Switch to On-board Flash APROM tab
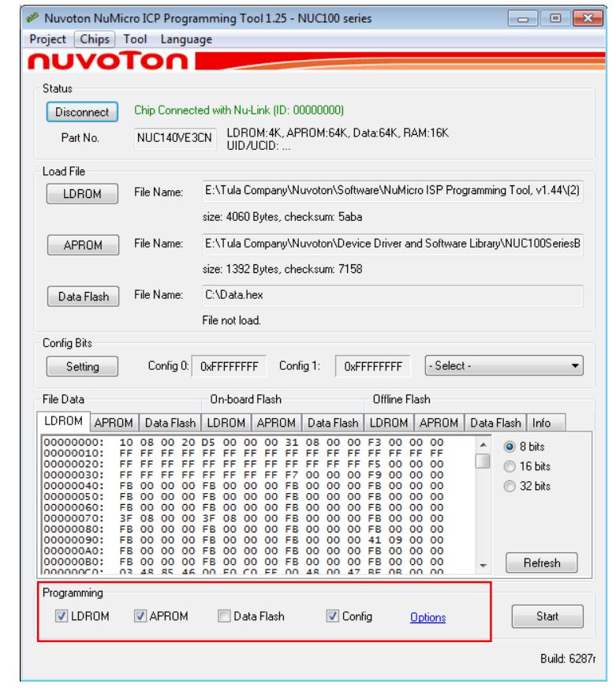Screen dimensions: 616x691 coord(276,423)
